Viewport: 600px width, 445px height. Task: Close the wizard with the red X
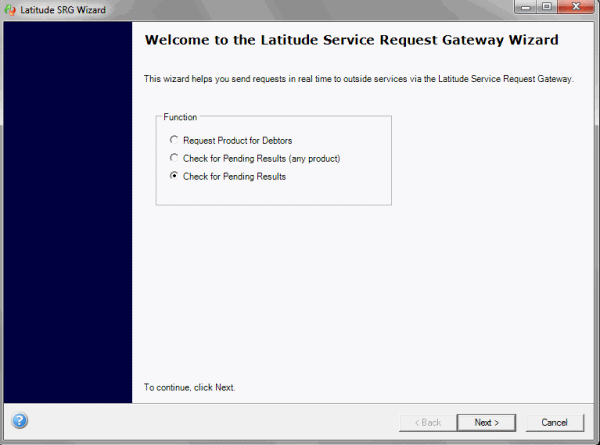(x=576, y=7)
